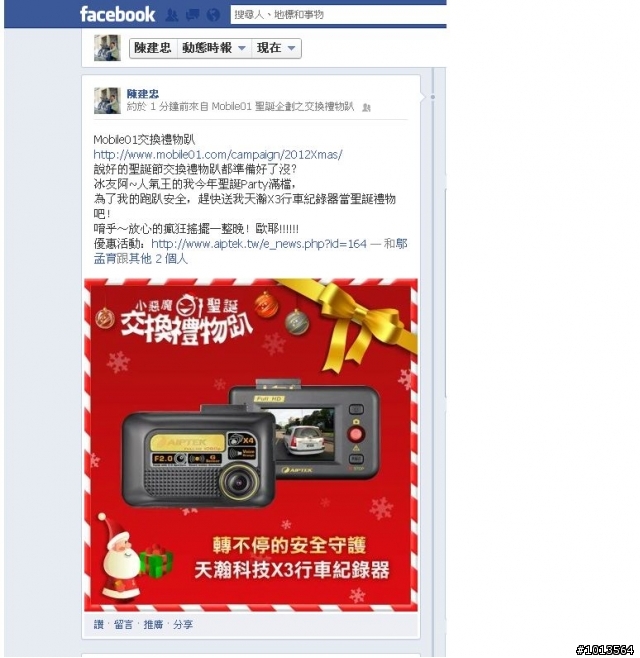Open the notifications globe icon
Screen dimensions: 640x658
214,15
